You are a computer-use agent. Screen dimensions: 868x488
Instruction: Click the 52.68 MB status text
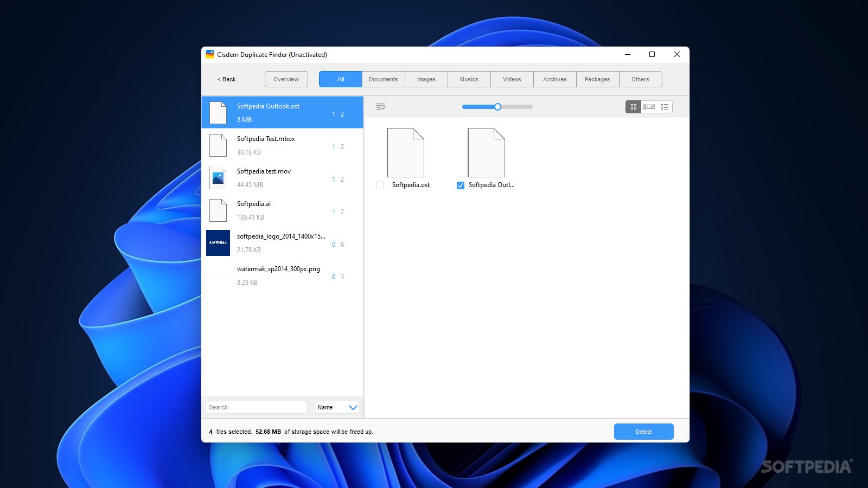click(x=268, y=432)
